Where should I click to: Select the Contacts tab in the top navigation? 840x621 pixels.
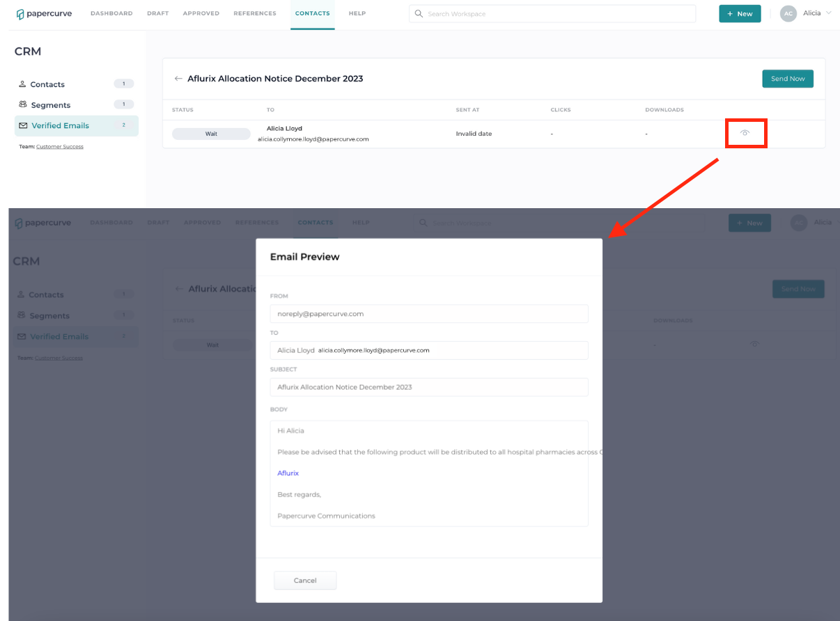coord(313,14)
